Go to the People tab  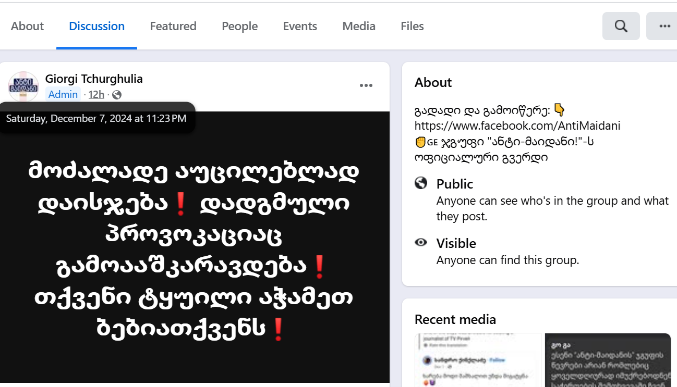point(240,26)
